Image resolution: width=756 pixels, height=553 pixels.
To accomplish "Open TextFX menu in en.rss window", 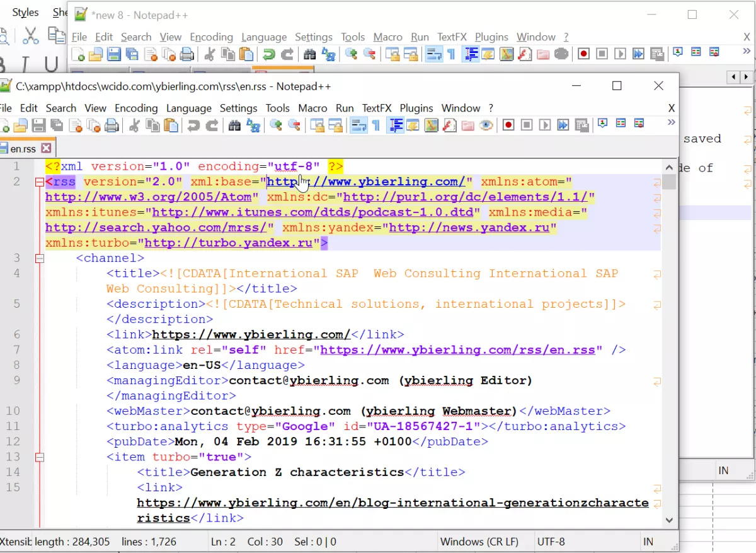I will click(x=377, y=108).
